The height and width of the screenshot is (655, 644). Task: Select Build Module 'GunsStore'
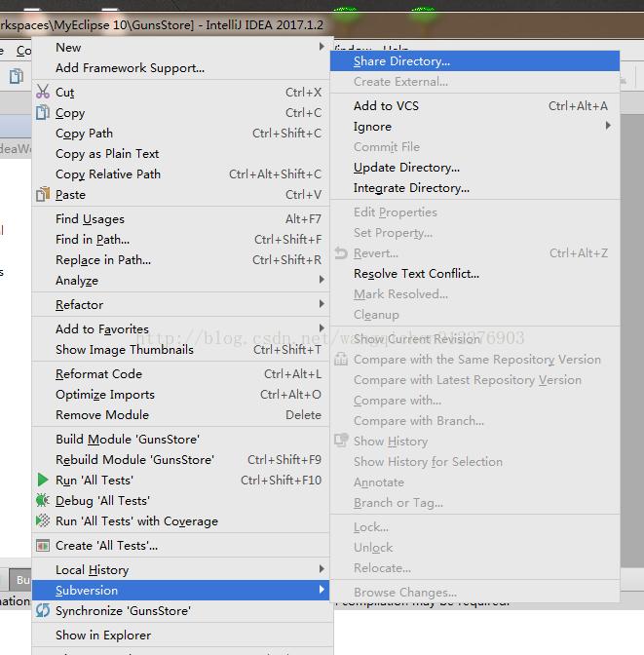(180, 439)
